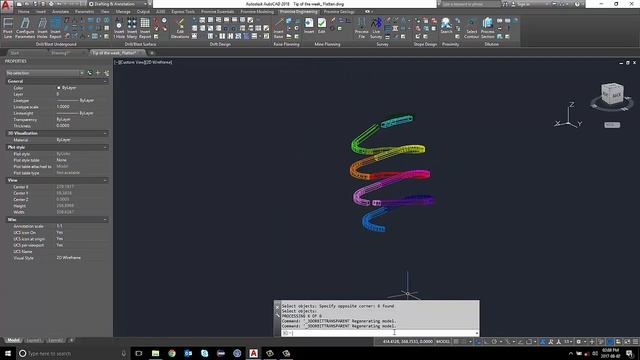The width and height of the screenshot is (640, 360).
Task: Click Sign In in the title bar
Action: [524, 4]
